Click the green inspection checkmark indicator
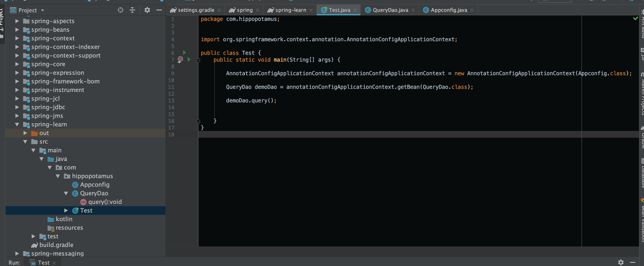Viewport: 644px width, 266px height. click(x=635, y=18)
